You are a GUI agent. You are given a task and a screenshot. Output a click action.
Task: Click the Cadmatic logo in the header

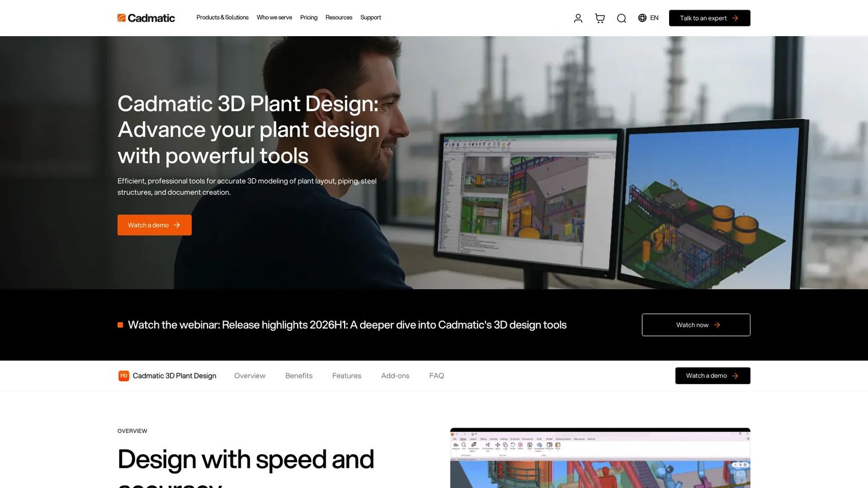point(146,18)
